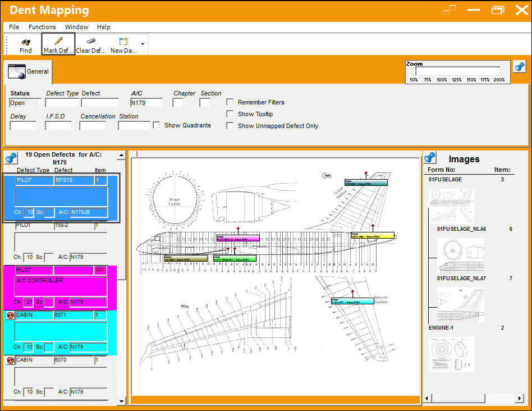This screenshot has height=411, width=532.
Task: Click the 01FUSELAGE form label
Action: [x=445, y=180]
